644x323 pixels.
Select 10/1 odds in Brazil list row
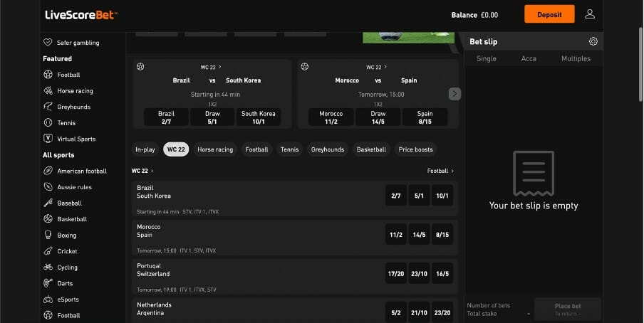(x=442, y=196)
